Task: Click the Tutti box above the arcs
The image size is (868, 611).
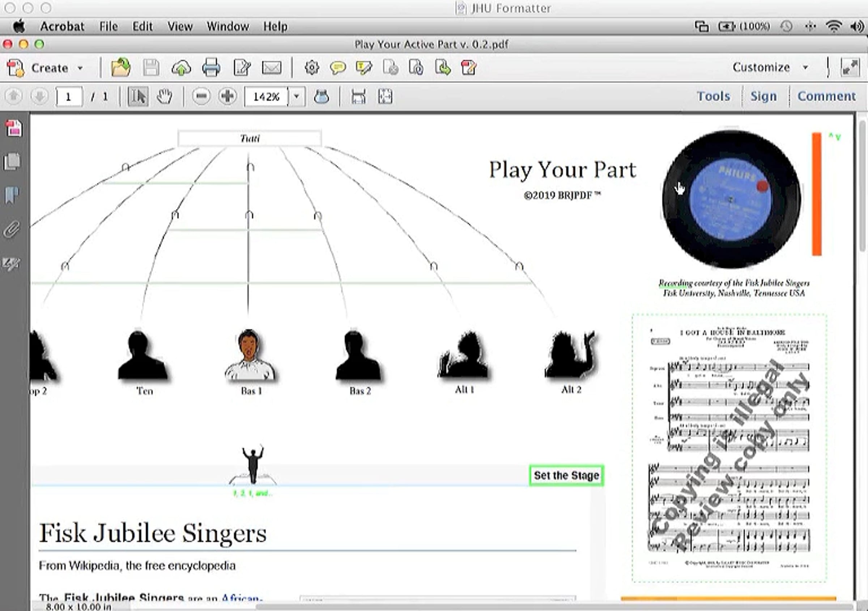Action: [250, 139]
